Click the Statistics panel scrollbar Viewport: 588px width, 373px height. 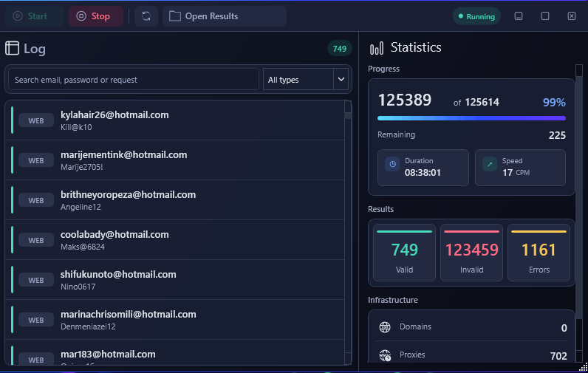[579, 213]
